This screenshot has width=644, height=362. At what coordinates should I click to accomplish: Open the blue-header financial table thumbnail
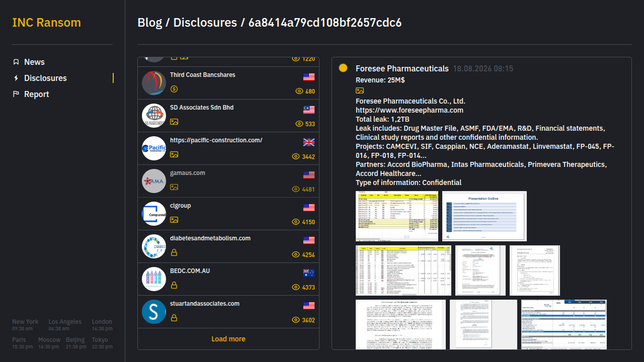tap(564, 324)
